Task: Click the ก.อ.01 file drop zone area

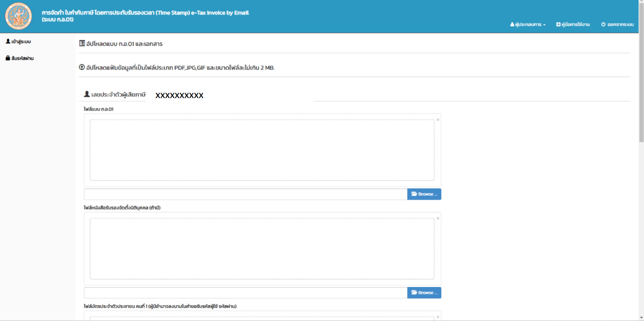Action: (262, 150)
